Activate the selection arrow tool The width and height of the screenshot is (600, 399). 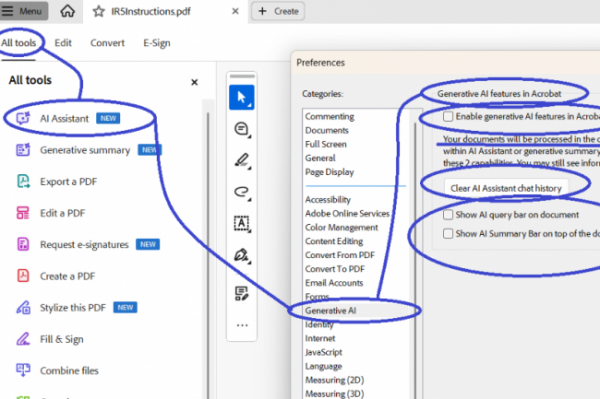click(241, 97)
